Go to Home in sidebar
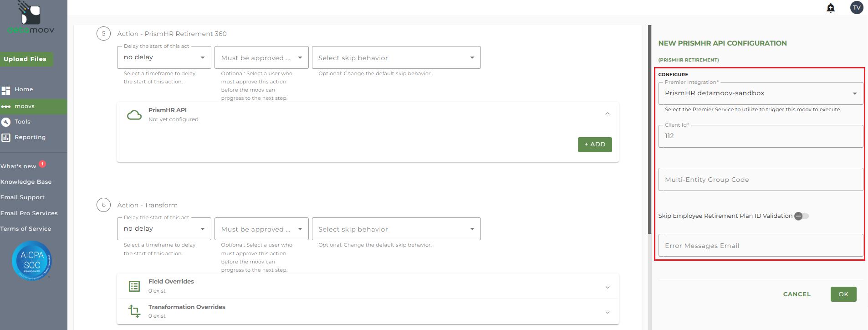Image resolution: width=868 pixels, height=330 pixels. click(x=24, y=89)
